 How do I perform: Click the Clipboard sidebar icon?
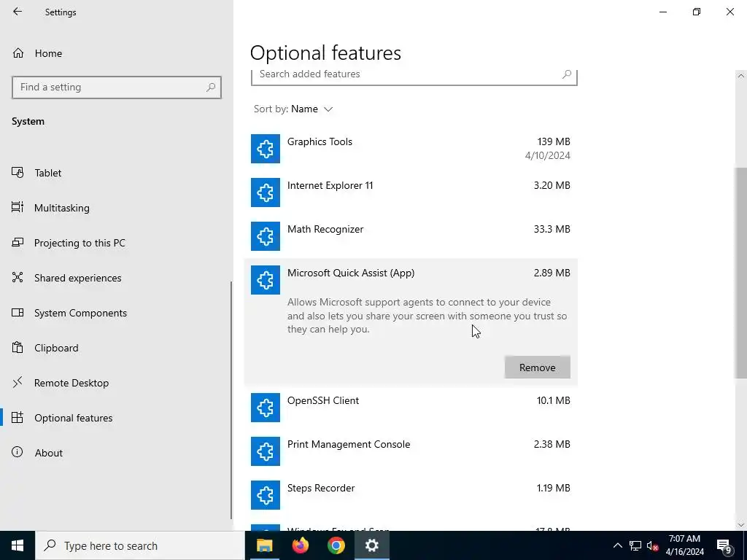coord(18,347)
